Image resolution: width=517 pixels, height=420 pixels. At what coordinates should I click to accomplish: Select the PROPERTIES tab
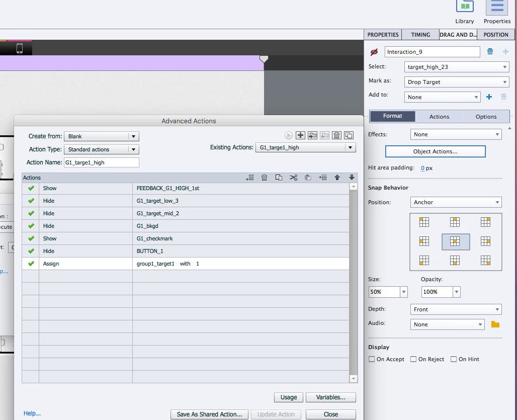coord(383,35)
